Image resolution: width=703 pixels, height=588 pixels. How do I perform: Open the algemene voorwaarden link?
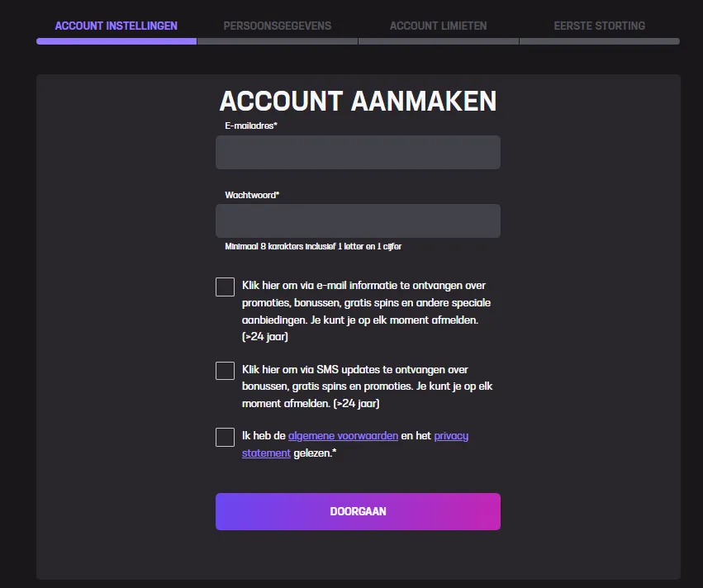click(x=341, y=436)
